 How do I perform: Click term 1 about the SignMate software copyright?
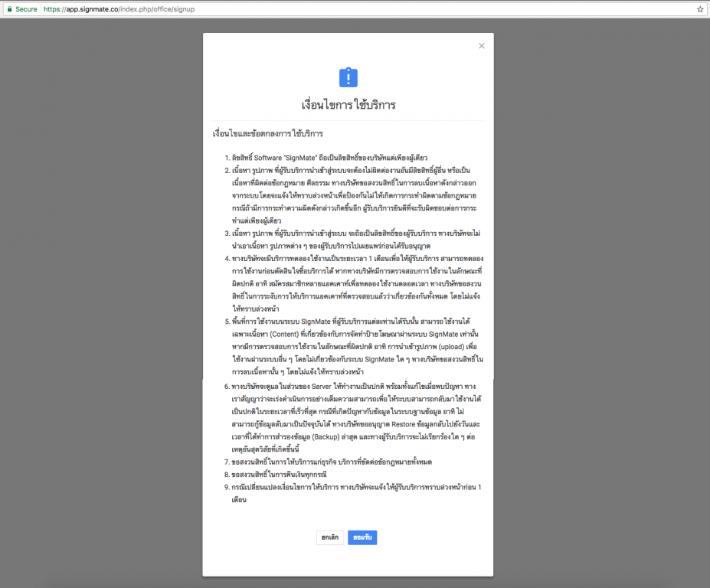[x=329, y=158]
